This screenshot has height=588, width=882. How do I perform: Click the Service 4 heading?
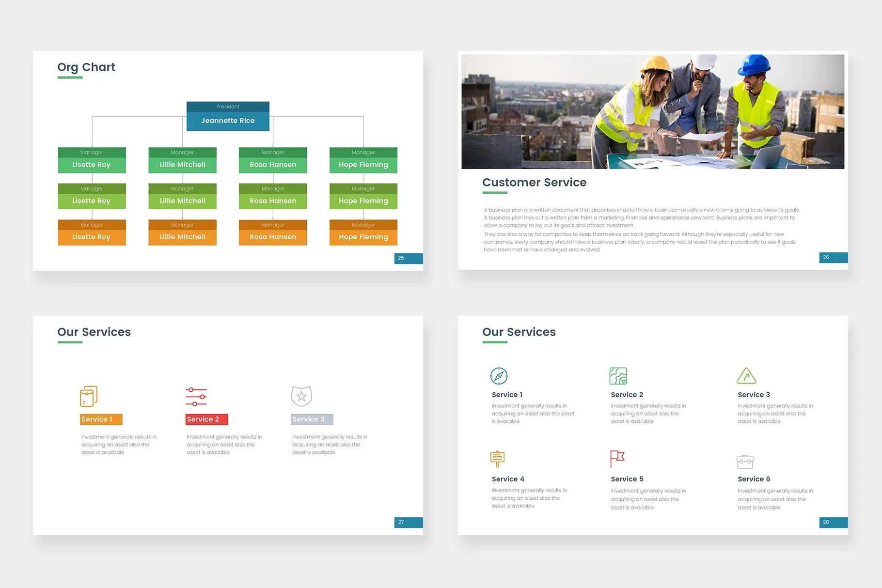point(508,479)
